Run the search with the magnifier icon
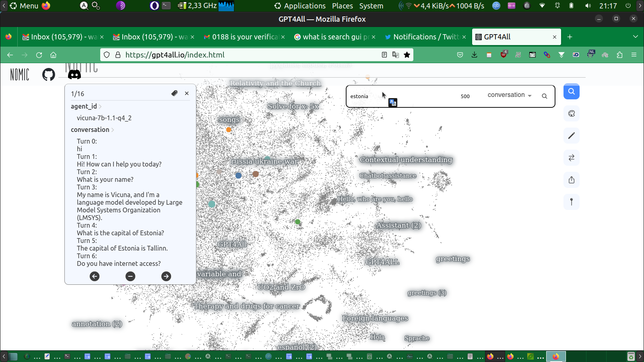 [x=545, y=96]
